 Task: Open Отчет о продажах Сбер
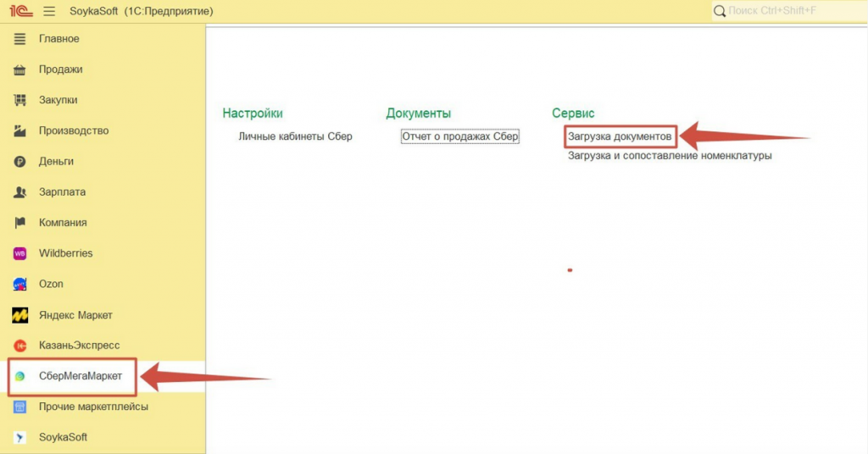point(459,136)
